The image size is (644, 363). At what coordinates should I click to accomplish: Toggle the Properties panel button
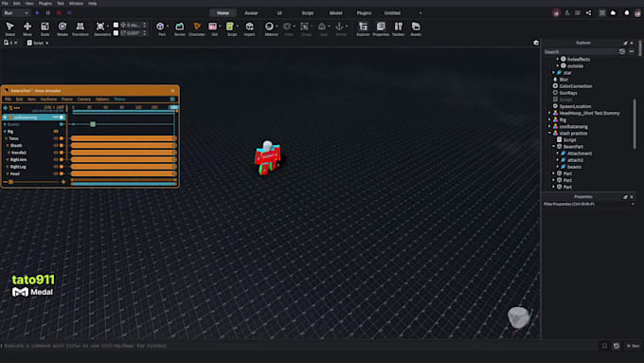coord(381,28)
